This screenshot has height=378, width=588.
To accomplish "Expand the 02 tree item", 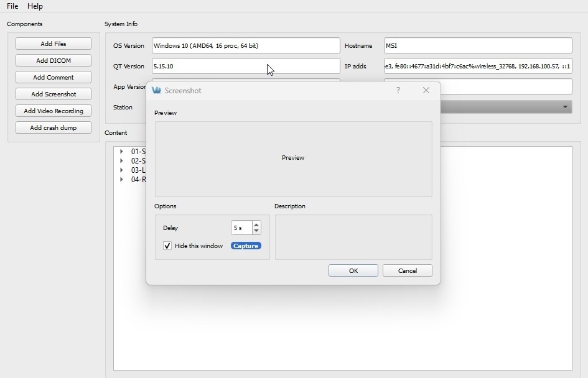I will (121, 161).
